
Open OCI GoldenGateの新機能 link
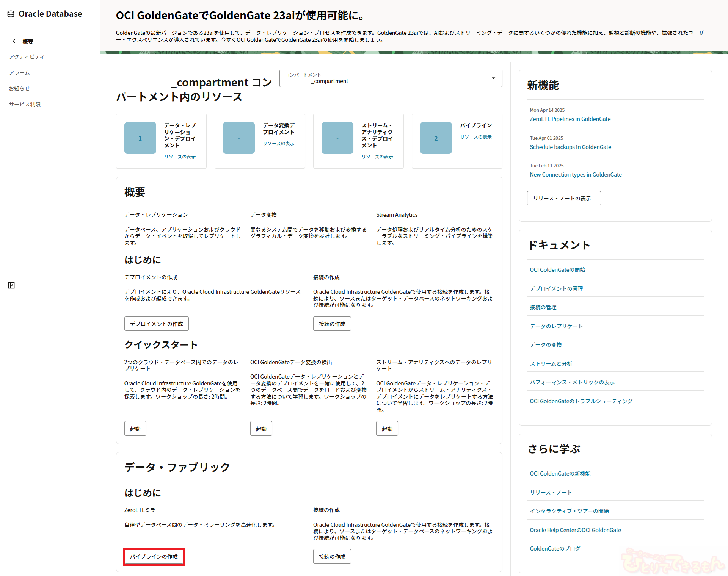pyautogui.click(x=560, y=474)
